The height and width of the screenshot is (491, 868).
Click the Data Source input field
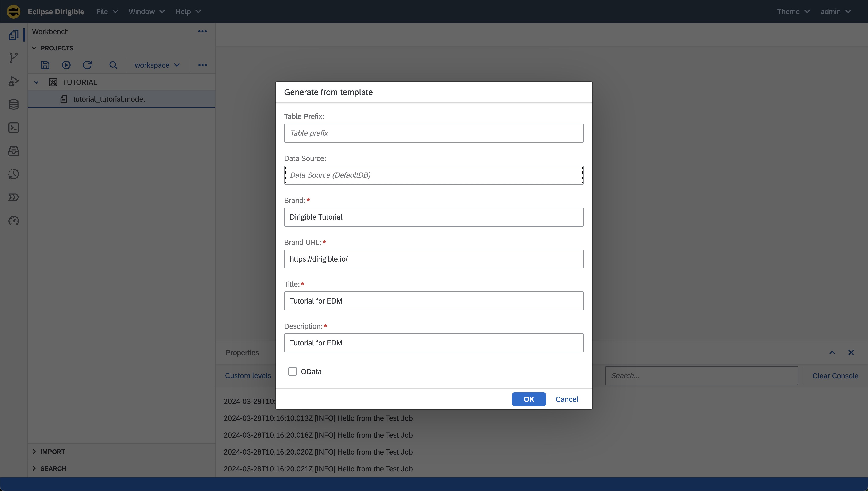tap(434, 175)
